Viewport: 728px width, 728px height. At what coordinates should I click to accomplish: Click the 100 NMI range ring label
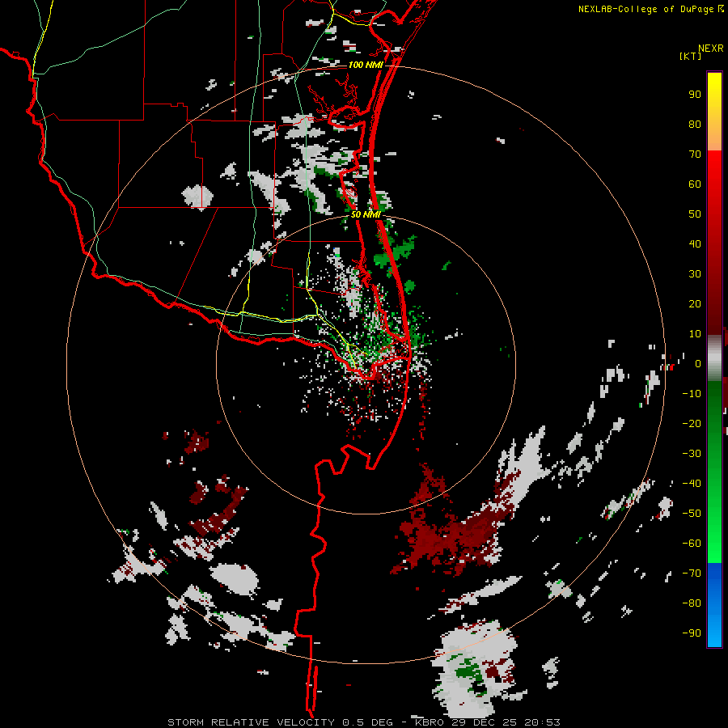(366, 65)
